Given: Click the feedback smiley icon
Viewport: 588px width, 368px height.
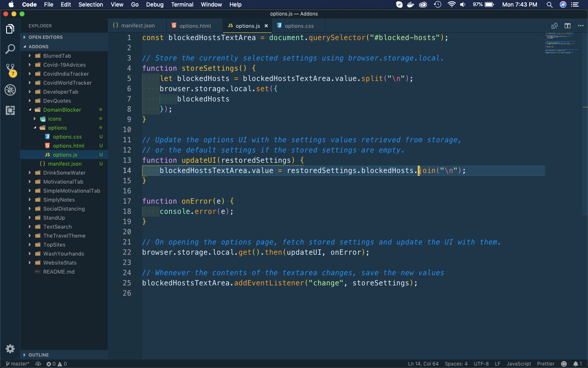Looking at the screenshot, I should (x=564, y=364).
